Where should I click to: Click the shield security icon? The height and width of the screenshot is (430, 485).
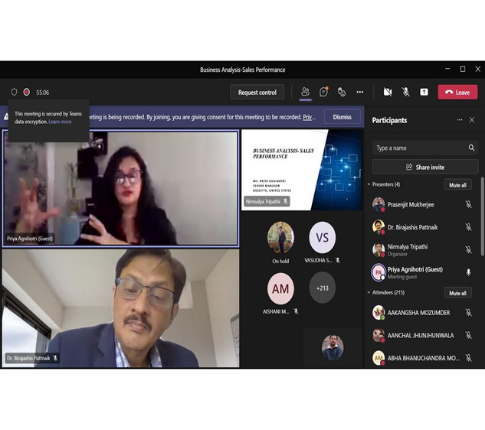point(14,92)
